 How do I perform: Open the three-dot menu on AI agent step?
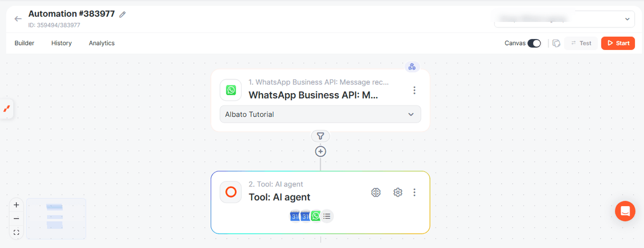tap(414, 192)
